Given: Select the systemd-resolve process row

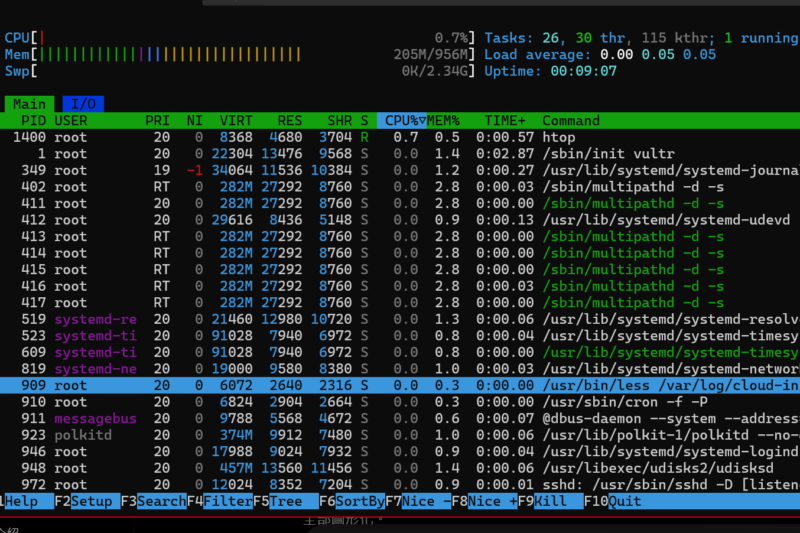Looking at the screenshot, I should point(400,319).
